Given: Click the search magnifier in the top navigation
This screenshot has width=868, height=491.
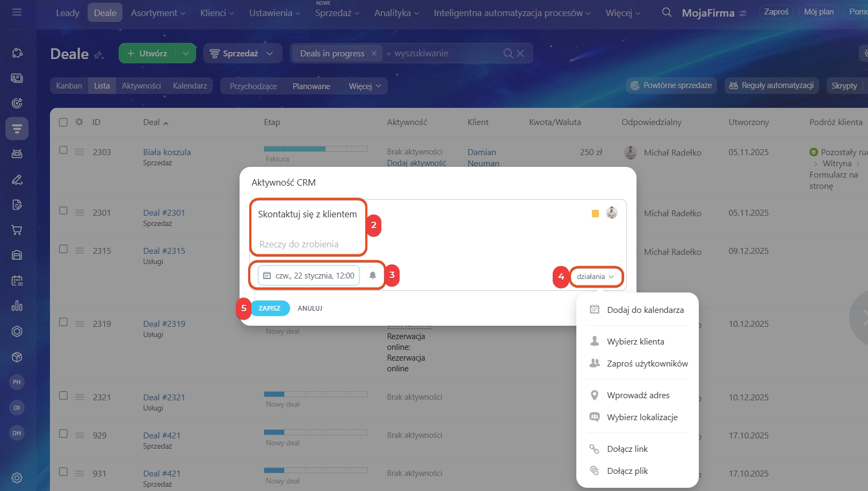Looking at the screenshot, I should click(667, 12).
